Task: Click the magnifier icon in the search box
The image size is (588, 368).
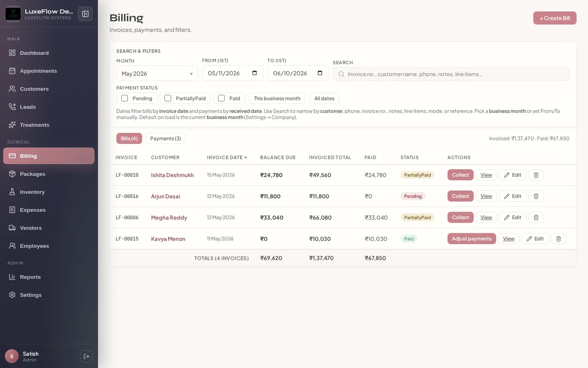Action: (341, 74)
